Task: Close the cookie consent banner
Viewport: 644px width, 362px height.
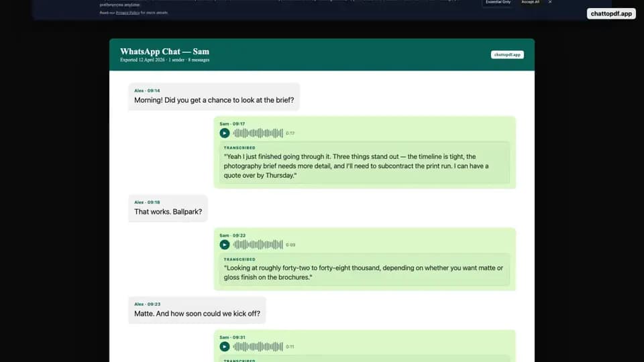Action: [x=550, y=2]
